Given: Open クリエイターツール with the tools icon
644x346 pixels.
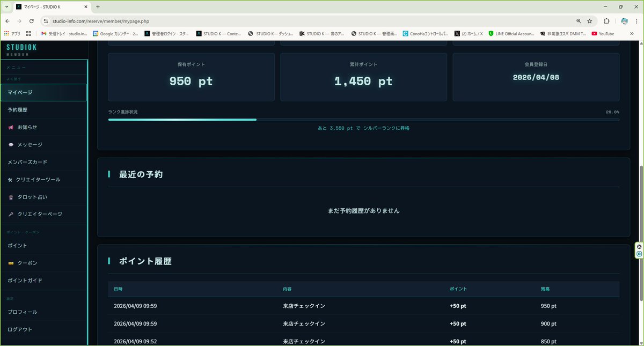Looking at the screenshot, I should (43, 180).
